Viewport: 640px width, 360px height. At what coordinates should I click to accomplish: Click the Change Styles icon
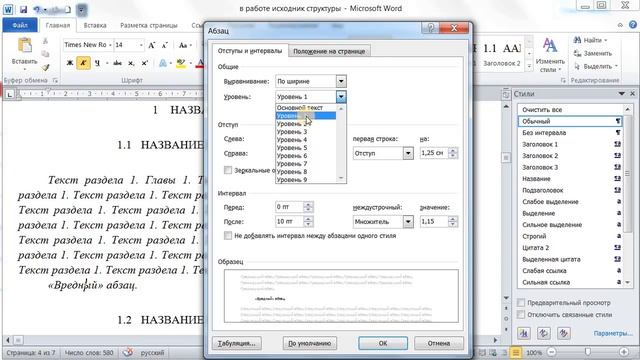point(550,46)
